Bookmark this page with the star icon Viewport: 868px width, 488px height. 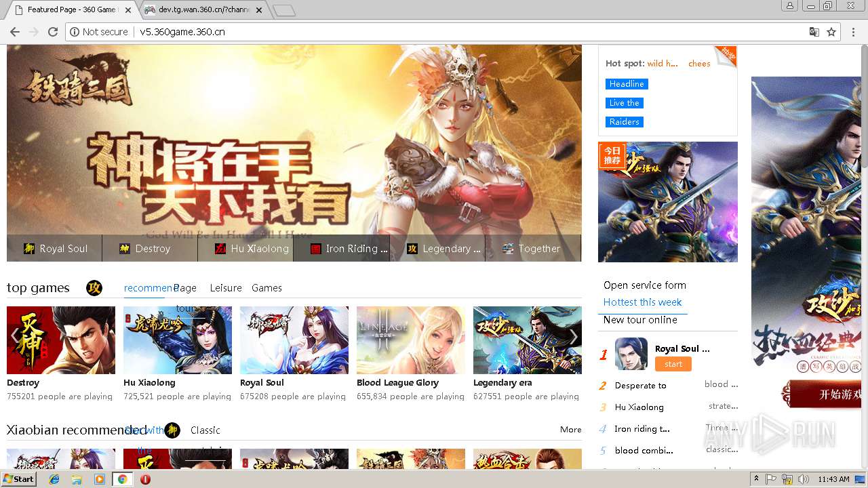[831, 32]
